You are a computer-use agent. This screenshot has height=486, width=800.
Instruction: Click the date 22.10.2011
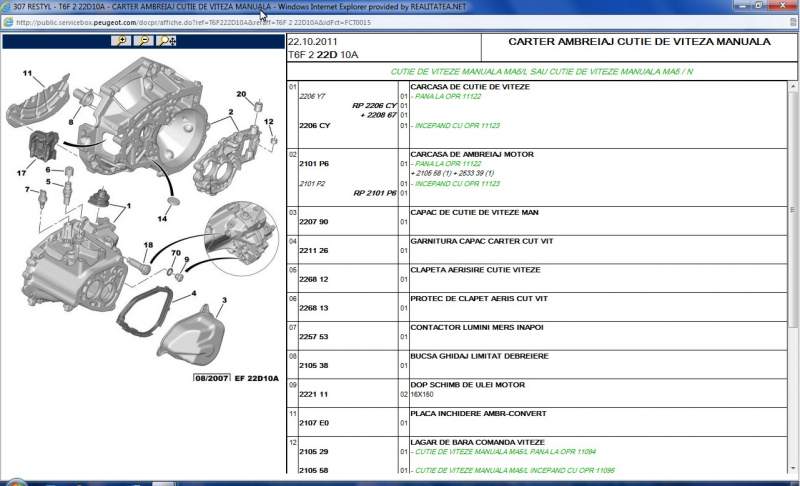(x=313, y=41)
